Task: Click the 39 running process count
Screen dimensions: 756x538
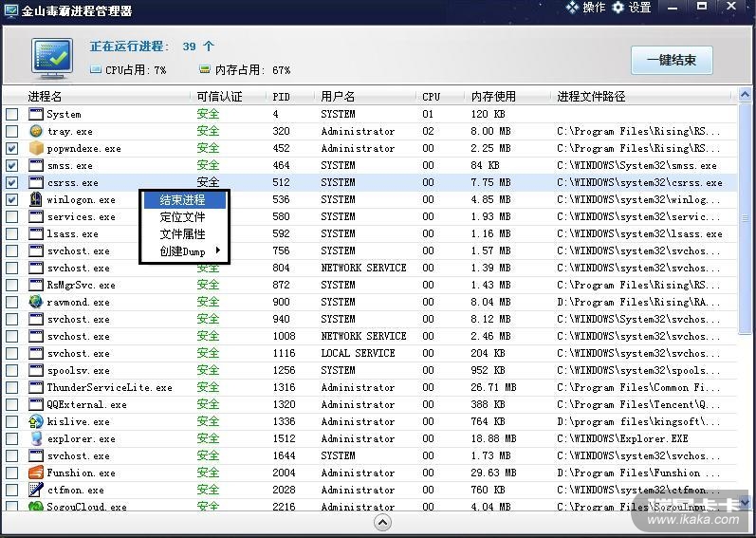Action: pos(189,46)
